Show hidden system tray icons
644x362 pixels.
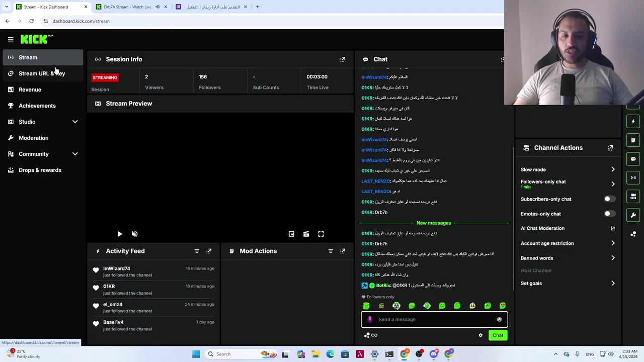pos(555,354)
